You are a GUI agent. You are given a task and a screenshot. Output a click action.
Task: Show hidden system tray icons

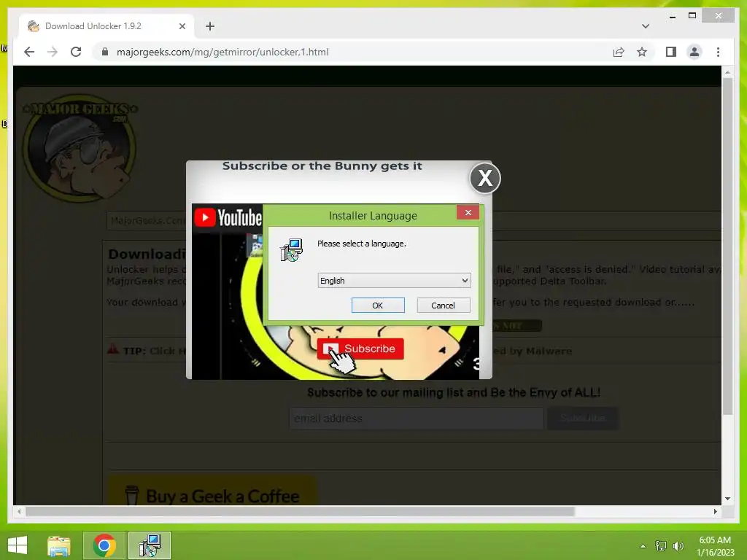coord(643,546)
